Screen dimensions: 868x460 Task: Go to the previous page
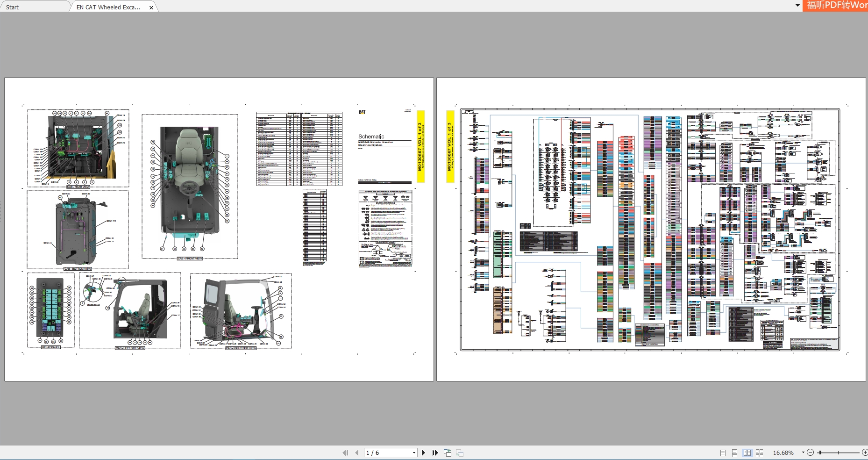[x=357, y=453]
